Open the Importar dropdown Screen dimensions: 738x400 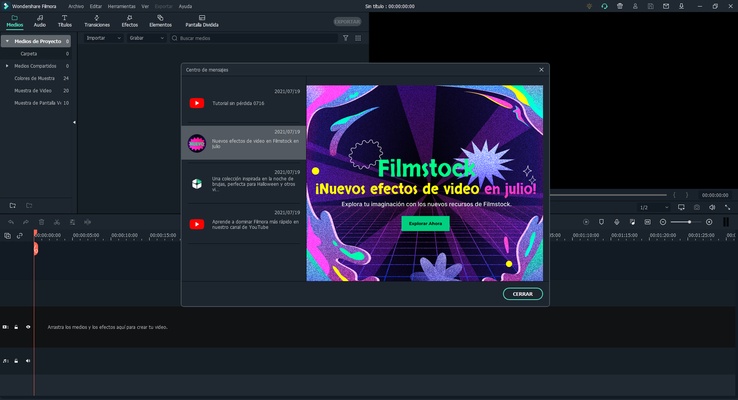pyautogui.click(x=104, y=38)
